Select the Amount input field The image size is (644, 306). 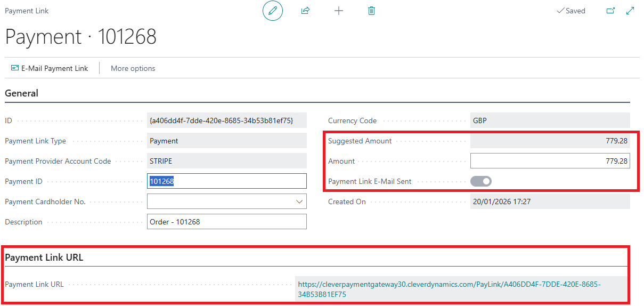coord(549,161)
